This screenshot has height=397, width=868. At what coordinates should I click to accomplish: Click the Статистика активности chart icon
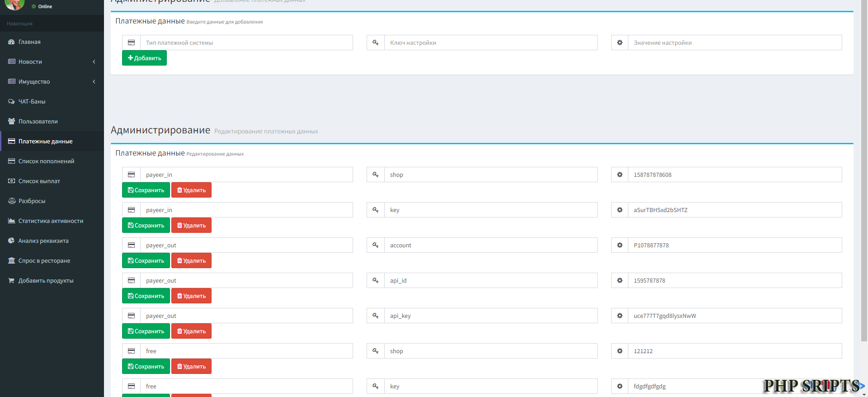[11, 221]
